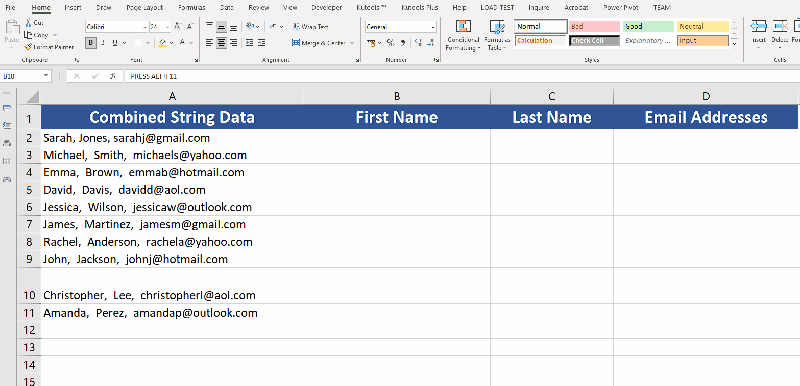This screenshot has height=386, width=800.
Task: Activate the Format Painter brush
Action: point(29,47)
